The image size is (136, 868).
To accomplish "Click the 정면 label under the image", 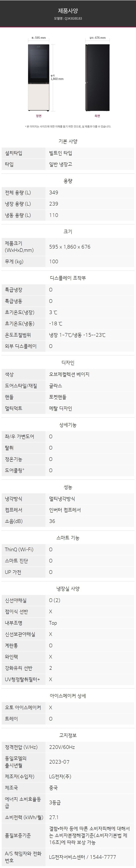I will 38,116.
